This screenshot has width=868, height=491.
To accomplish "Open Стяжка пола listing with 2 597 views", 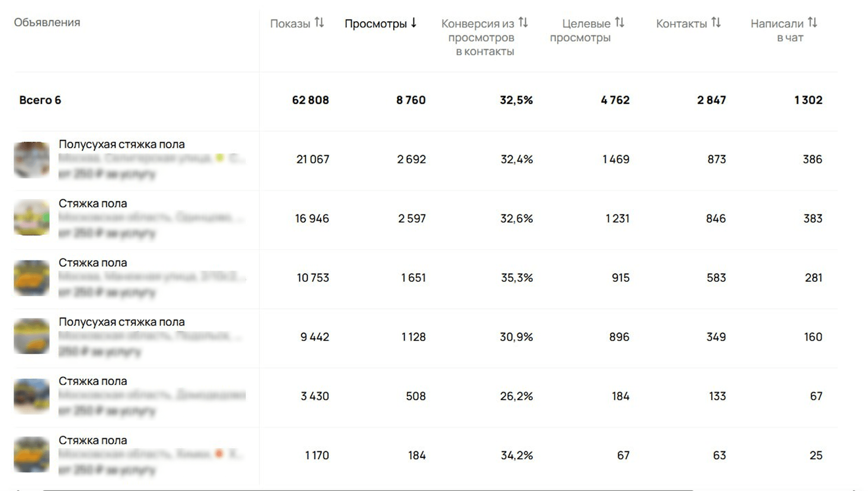I will click(93, 203).
